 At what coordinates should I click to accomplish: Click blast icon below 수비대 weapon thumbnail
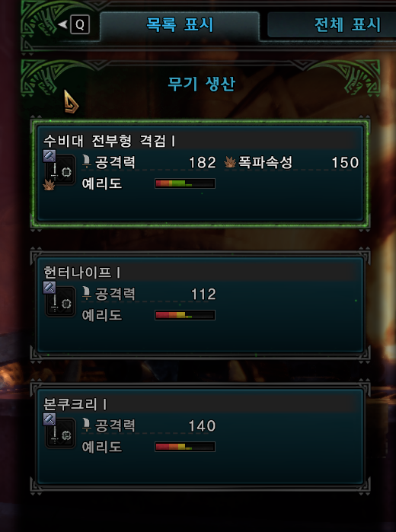(49, 185)
